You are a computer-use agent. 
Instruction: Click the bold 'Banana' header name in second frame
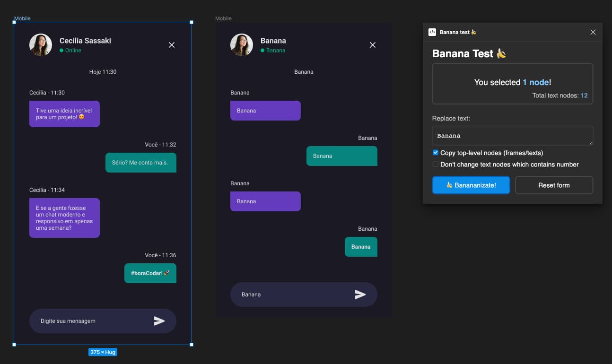(273, 41)
